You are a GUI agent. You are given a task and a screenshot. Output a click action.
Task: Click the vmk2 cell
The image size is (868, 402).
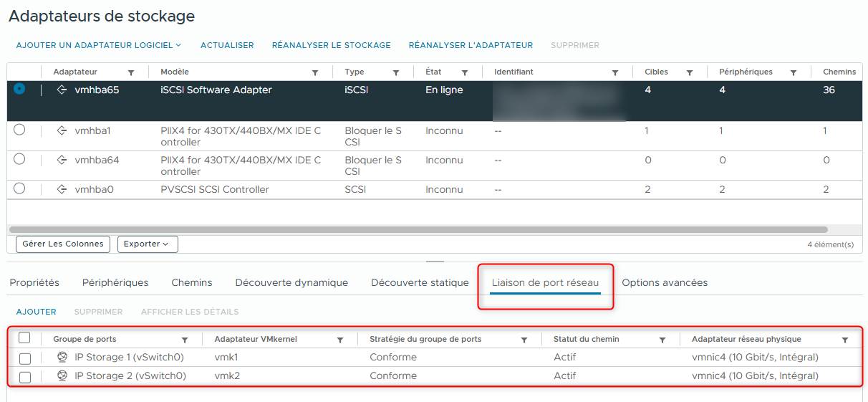pyautogui.click(x=227, y=375)
